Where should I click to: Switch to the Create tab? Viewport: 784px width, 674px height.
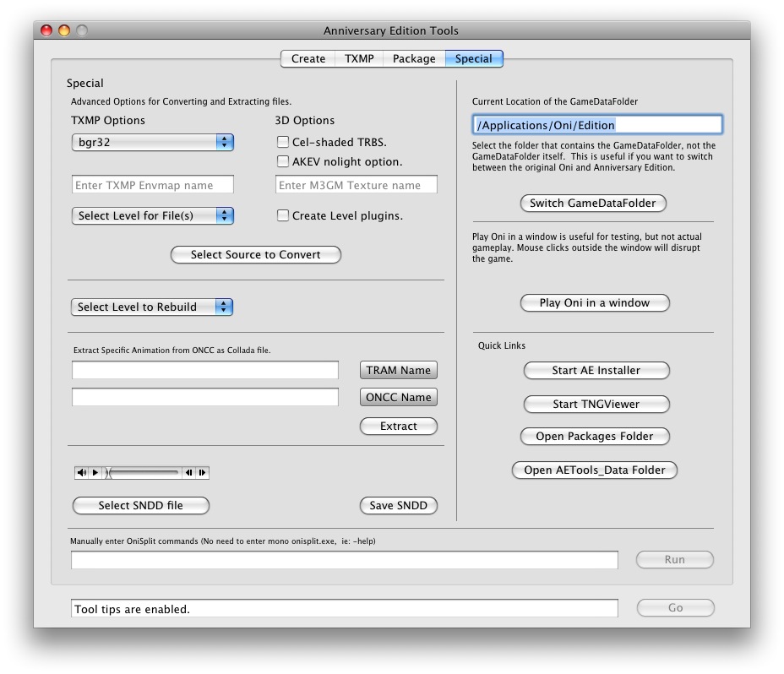click(x=308, y=58)
